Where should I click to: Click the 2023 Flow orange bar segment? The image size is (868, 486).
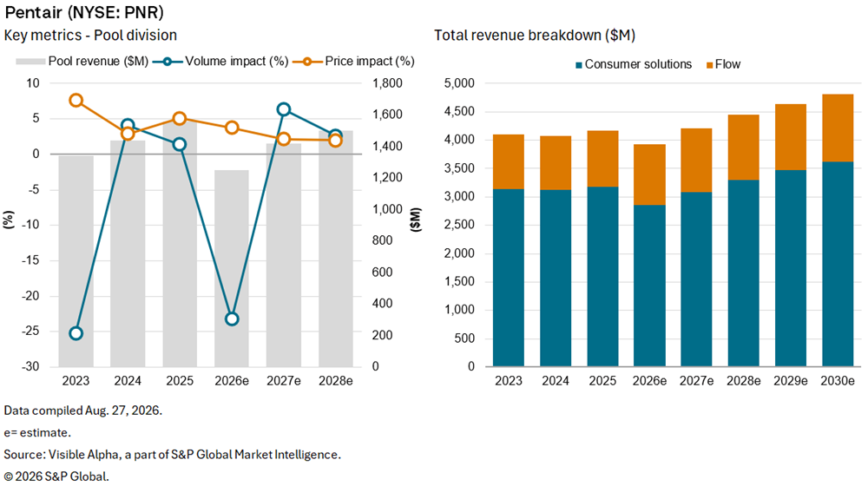(508, 161)
